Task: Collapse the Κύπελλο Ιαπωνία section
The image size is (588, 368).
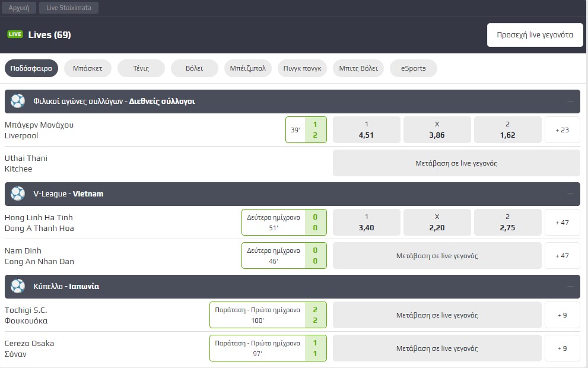Action: 570,286
